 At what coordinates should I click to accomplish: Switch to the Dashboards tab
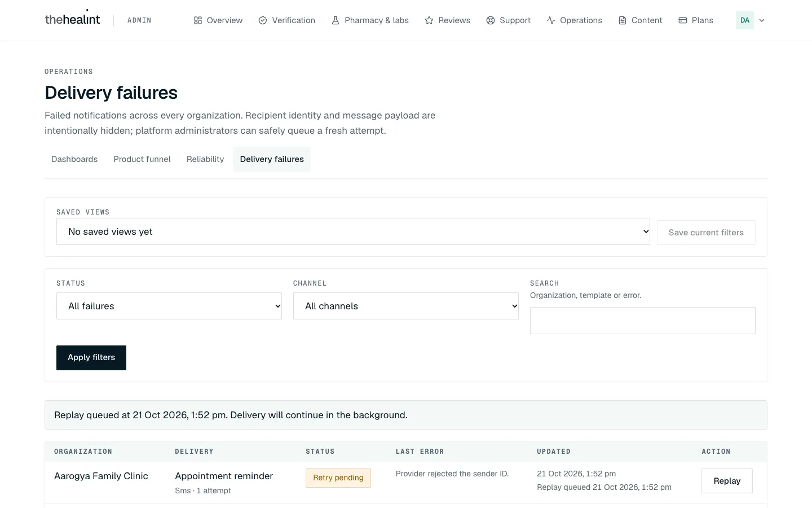tap(74, 159)
